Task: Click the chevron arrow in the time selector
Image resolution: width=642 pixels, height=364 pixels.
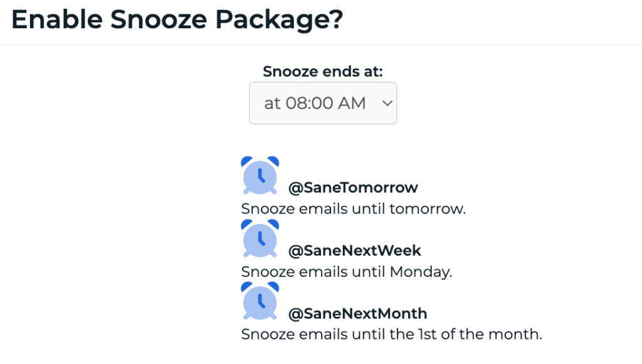Action: click(x=387, y=103)
